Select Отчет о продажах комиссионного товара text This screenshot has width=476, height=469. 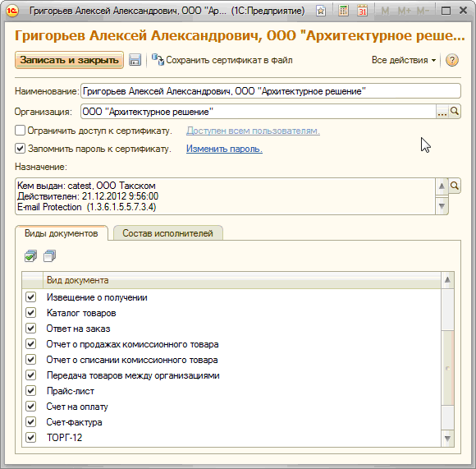tap(132, 344)
